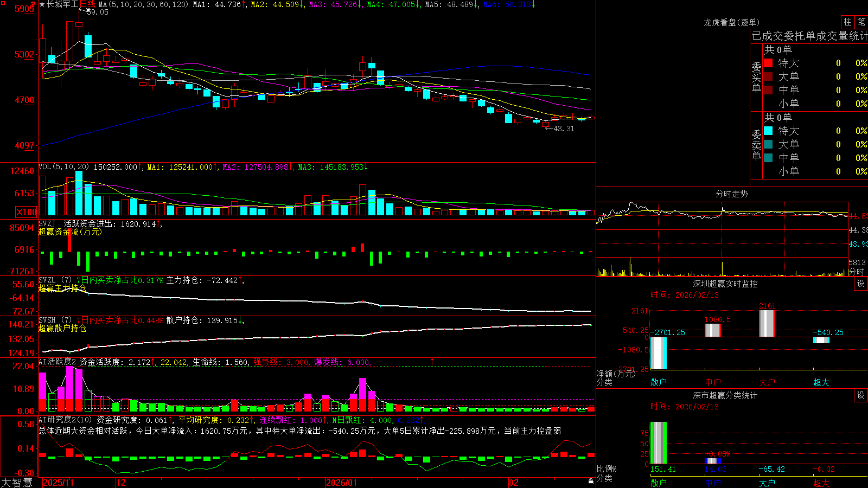This screenshot has width=868, height=488.
Task: Switch 龙虎看盘 to 笔 view
Action: click(x=861, y=22)
